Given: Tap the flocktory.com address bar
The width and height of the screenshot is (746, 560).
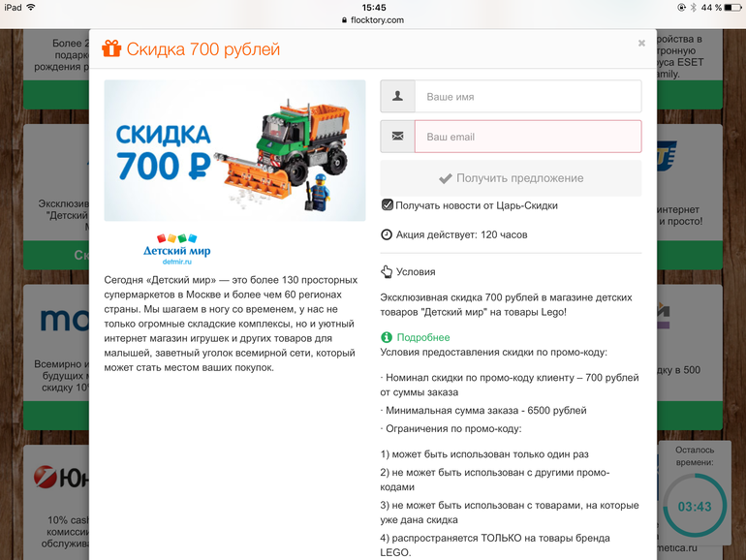Looking at the screenshot, I should click(x=373, y=20).
